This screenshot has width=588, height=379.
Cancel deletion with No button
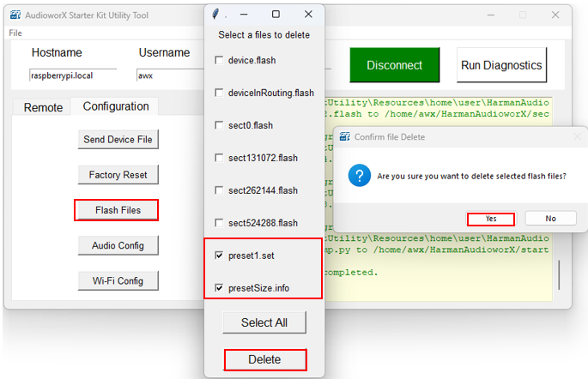tap(550, 219)
